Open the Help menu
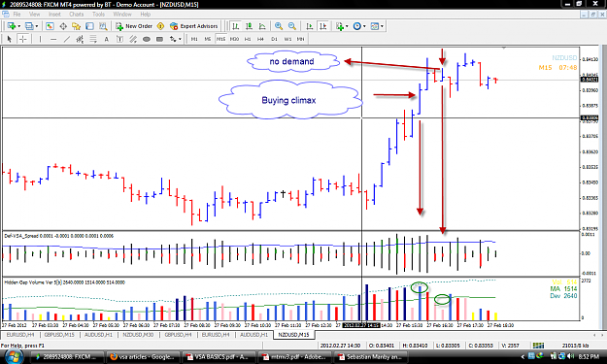Image resolution: width=607 pixels, height=364 pixels. tap(145, 14)
